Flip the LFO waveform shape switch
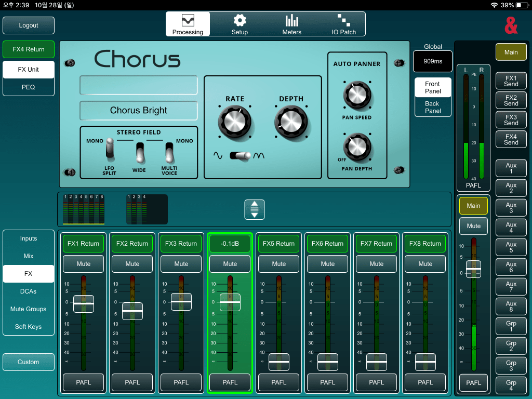 point(241,155)
